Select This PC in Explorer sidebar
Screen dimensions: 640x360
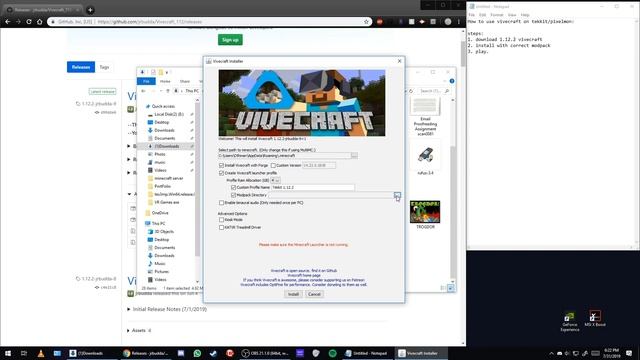[158, 223]
